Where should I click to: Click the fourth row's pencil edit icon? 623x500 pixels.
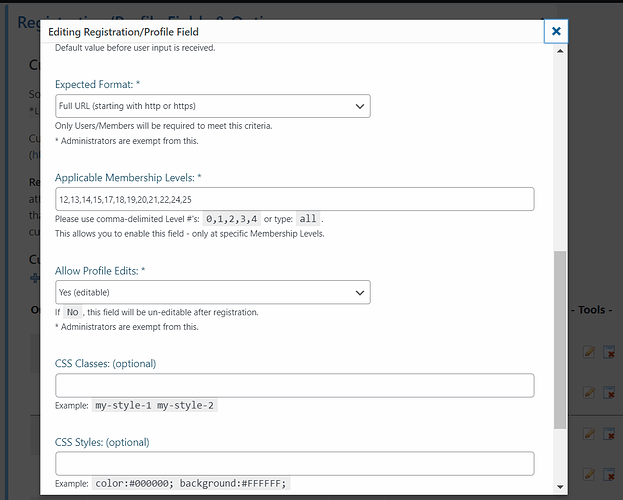[x=589, y=474]
